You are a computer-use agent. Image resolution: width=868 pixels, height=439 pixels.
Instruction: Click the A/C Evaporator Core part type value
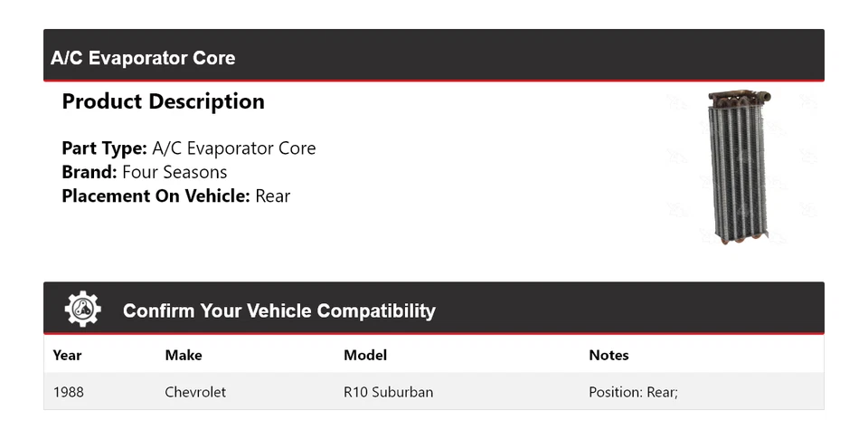click(x=233, y=148)
